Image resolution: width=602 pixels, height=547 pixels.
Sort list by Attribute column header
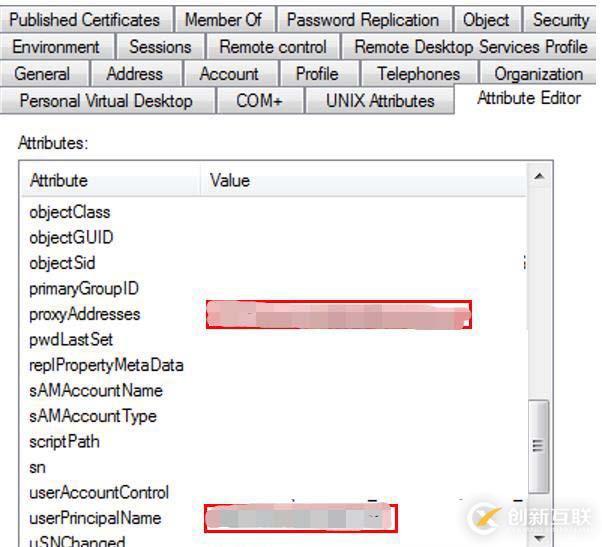pos(111,180)
